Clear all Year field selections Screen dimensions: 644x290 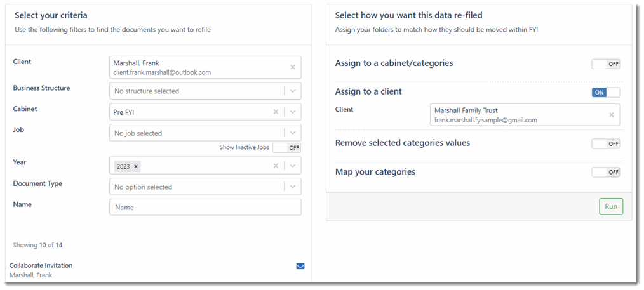coord(276,166)
